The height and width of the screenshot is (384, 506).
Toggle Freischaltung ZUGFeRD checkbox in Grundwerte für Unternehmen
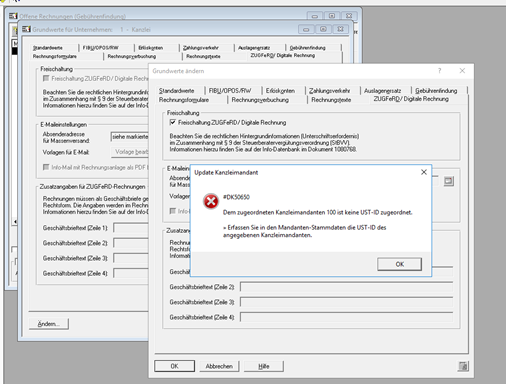point(46,78)
